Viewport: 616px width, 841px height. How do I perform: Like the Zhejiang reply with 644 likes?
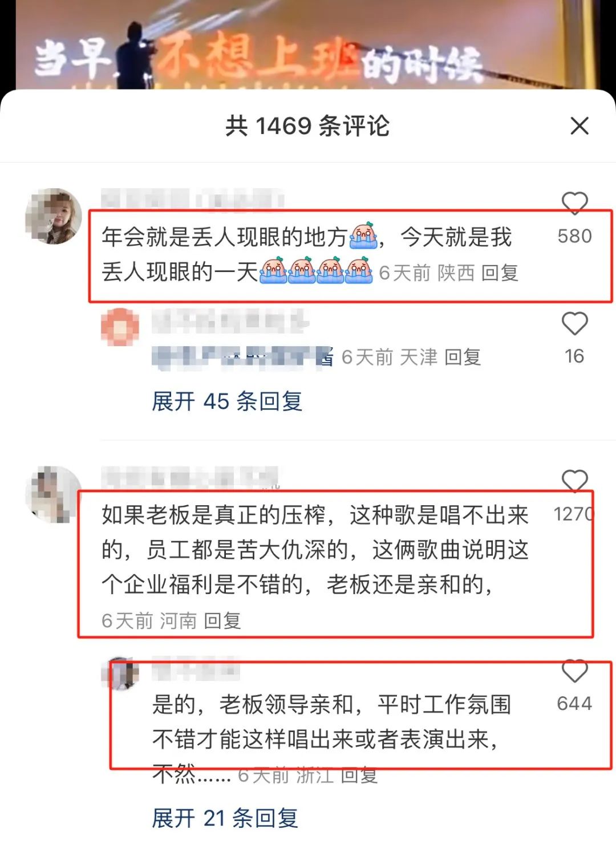pyautogui.click(x=574, y=671)
